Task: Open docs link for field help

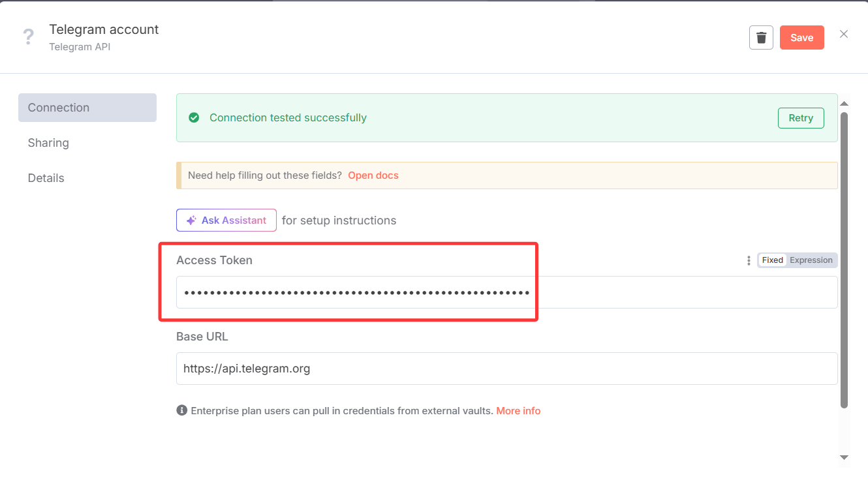Action: point(373,175)
